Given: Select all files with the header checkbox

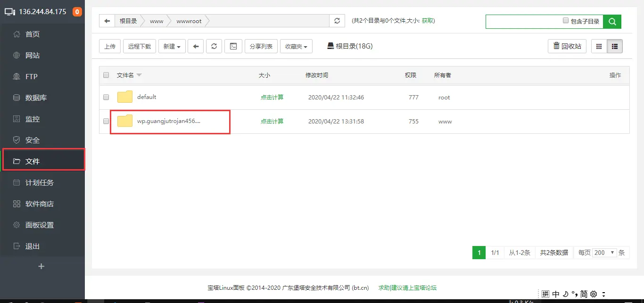Looking at the screenshot, I should (106, 75).
